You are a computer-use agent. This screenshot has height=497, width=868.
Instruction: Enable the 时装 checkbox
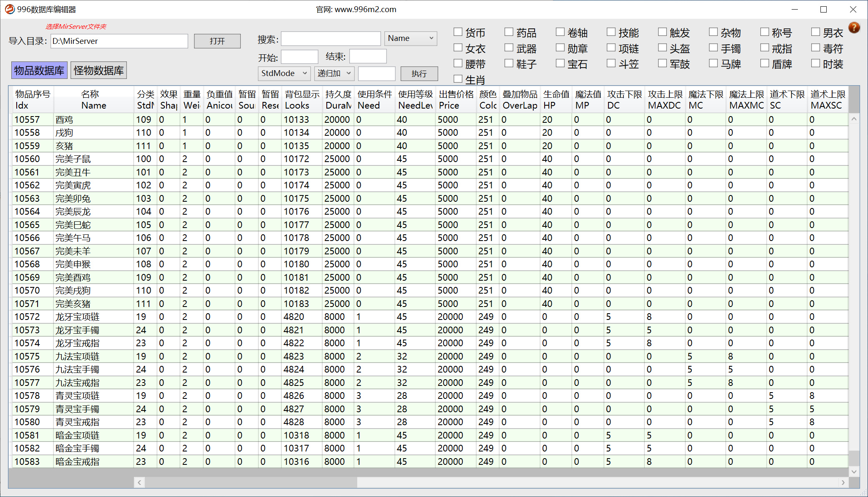(815, 63)
